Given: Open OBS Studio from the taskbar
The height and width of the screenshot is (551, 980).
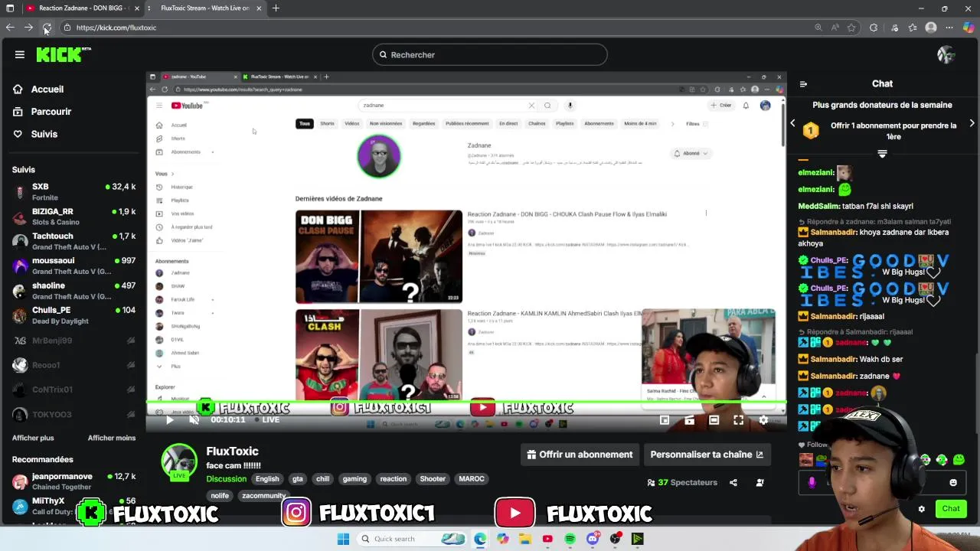Looking at the screenshot, I should [615, 539].
